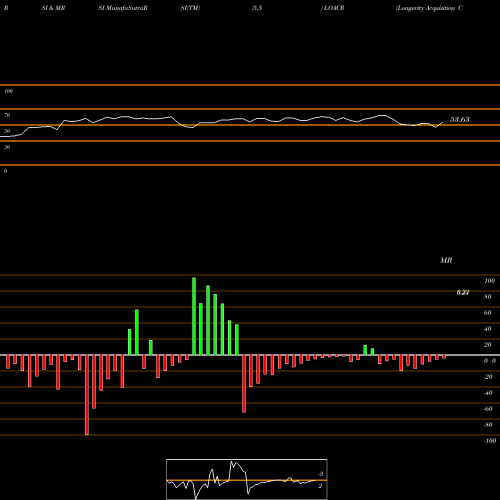
Task: Click the deepest red histogram bar
Action: click(x=87, y=395)
